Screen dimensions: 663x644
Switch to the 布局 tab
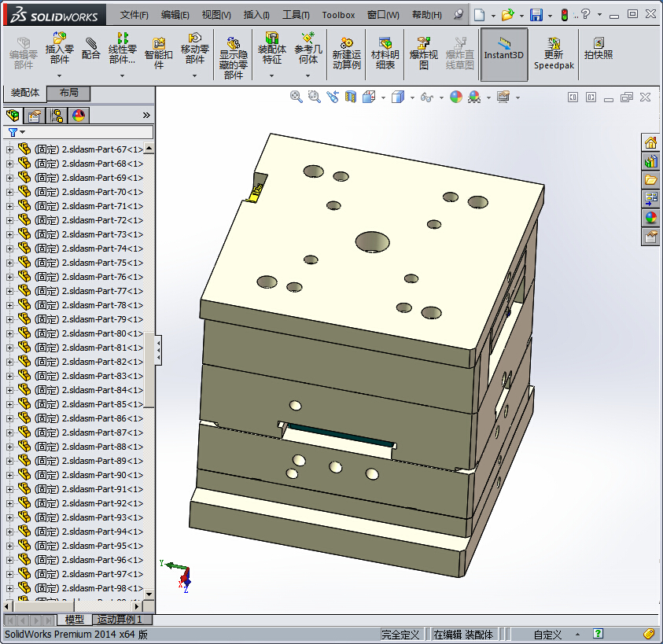tap(68, 93)
